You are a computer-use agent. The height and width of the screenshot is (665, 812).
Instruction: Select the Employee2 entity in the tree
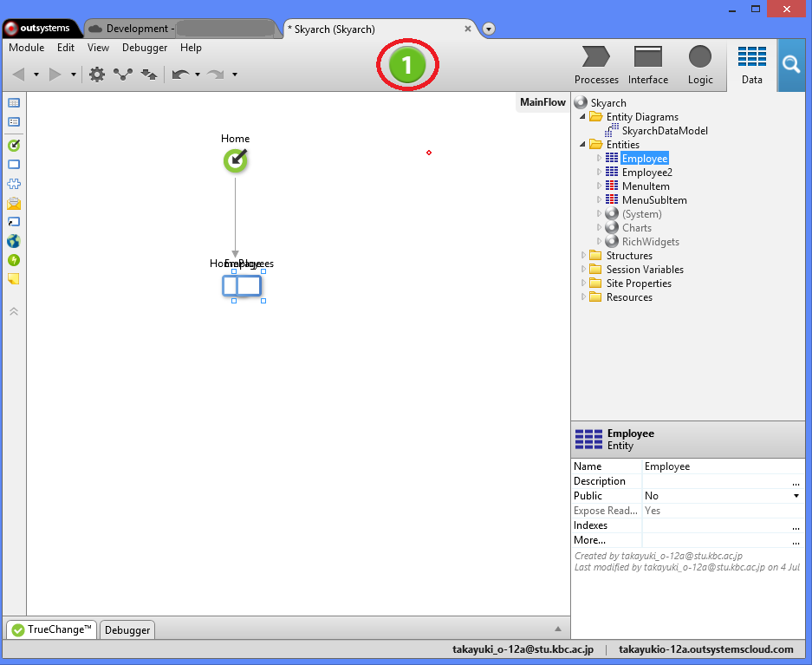[x=646, y=173]
